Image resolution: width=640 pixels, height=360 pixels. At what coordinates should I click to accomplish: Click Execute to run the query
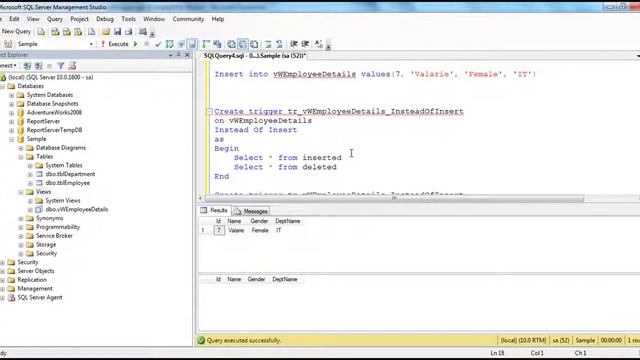tap(114, 44)
